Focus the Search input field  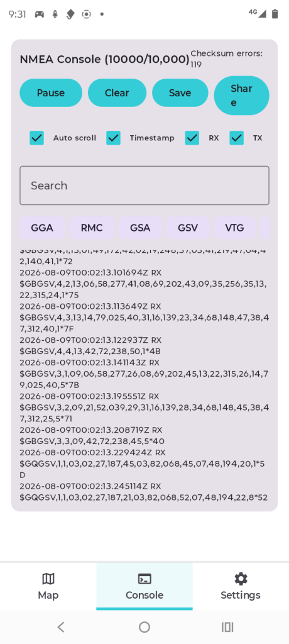(x=144, y=186)
